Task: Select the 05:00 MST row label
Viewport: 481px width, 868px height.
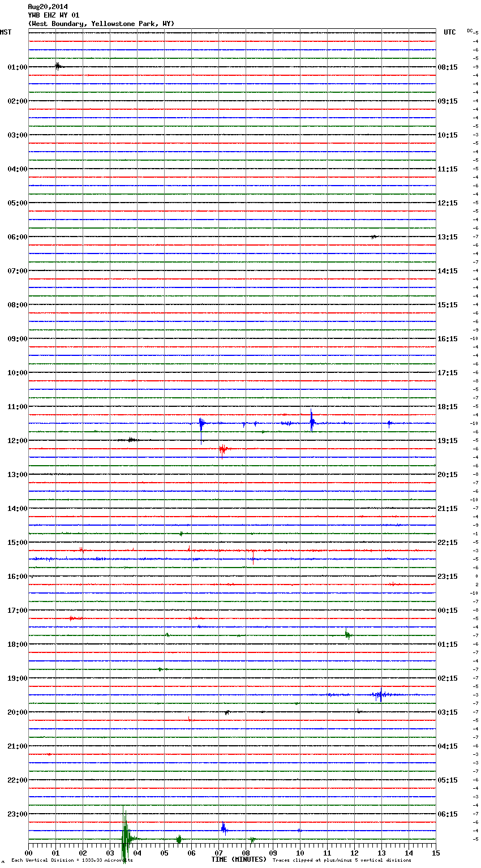Action: [18, 203]
